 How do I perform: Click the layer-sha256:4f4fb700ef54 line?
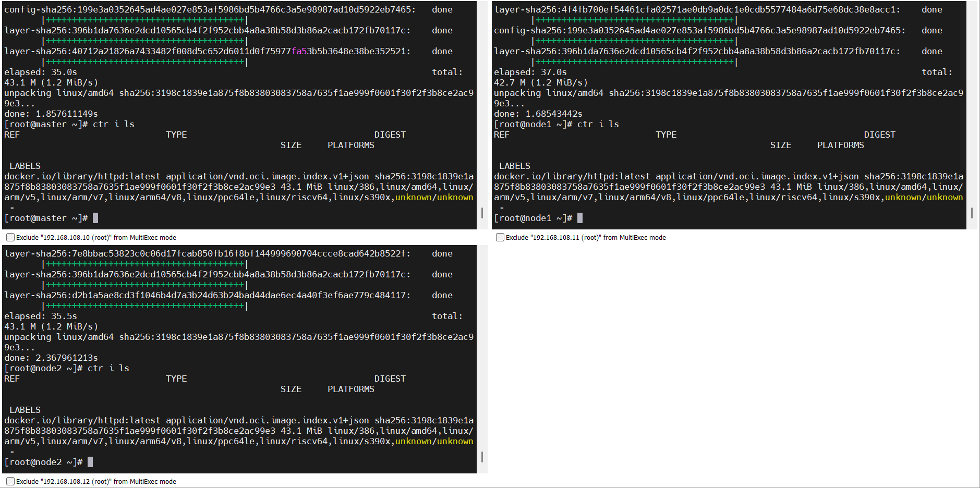[718, 9]
